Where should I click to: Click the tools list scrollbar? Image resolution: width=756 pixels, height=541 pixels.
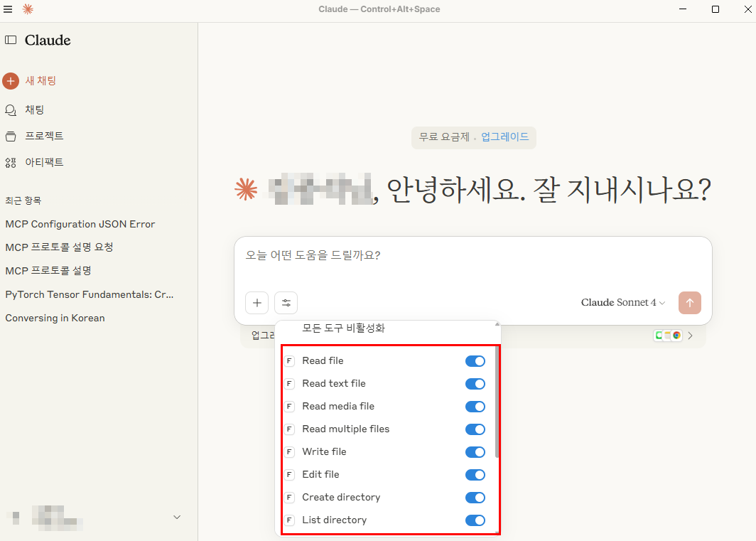(497, 400)
